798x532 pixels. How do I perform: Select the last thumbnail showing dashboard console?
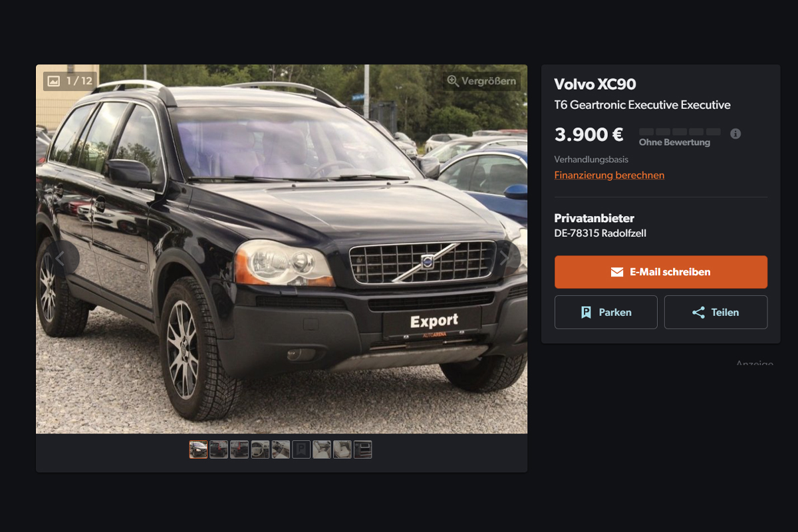click(x=362, y=450)
